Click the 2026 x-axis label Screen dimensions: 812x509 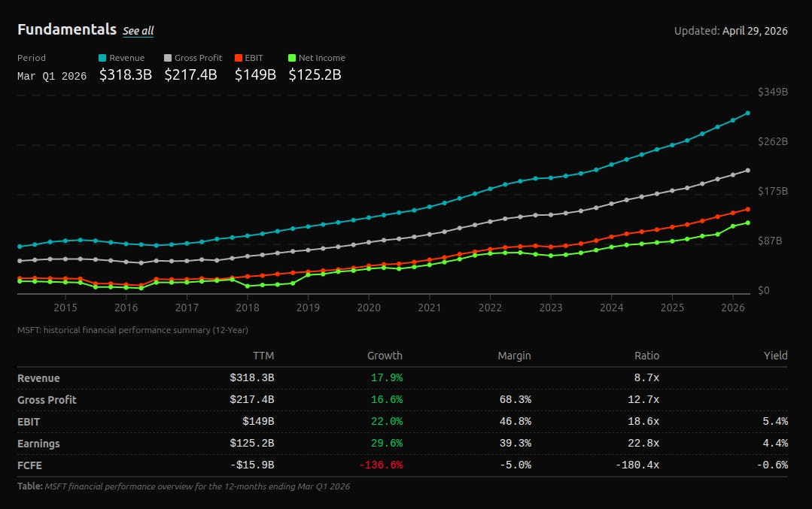733,308
